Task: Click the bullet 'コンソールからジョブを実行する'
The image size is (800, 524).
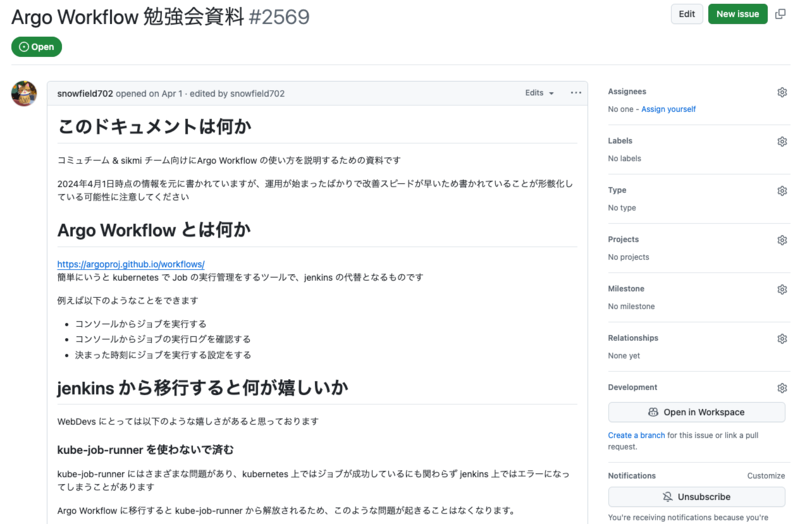Action: pos(141,324)
